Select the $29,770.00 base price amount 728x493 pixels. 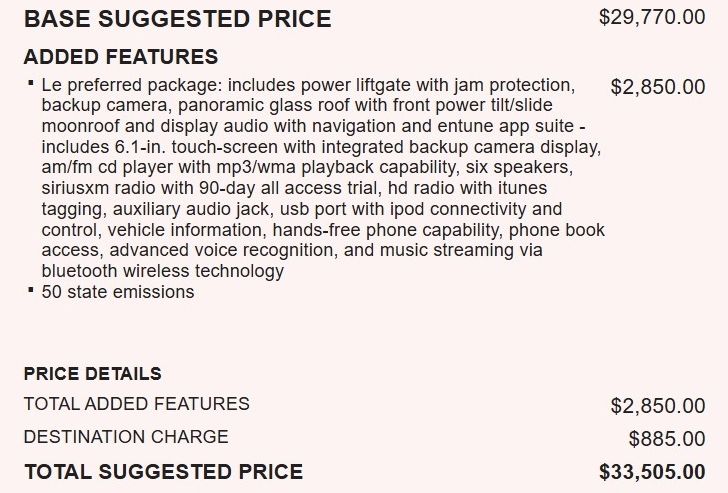coord(651,18)
